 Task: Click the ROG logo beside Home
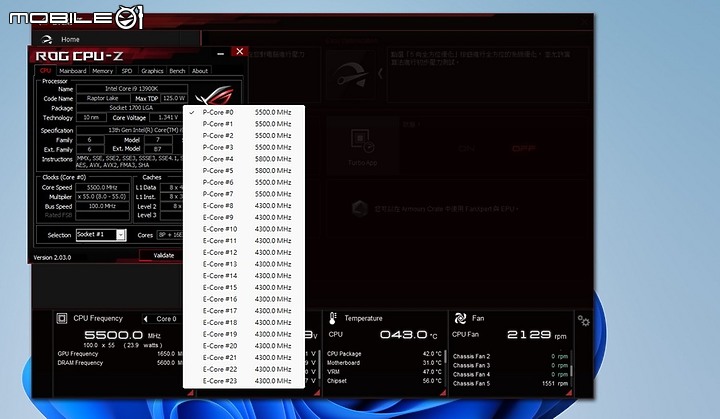click(46, 40)
